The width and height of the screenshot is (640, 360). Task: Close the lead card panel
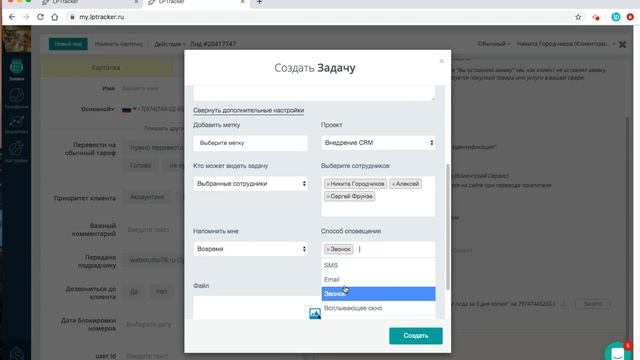[622, 44]
